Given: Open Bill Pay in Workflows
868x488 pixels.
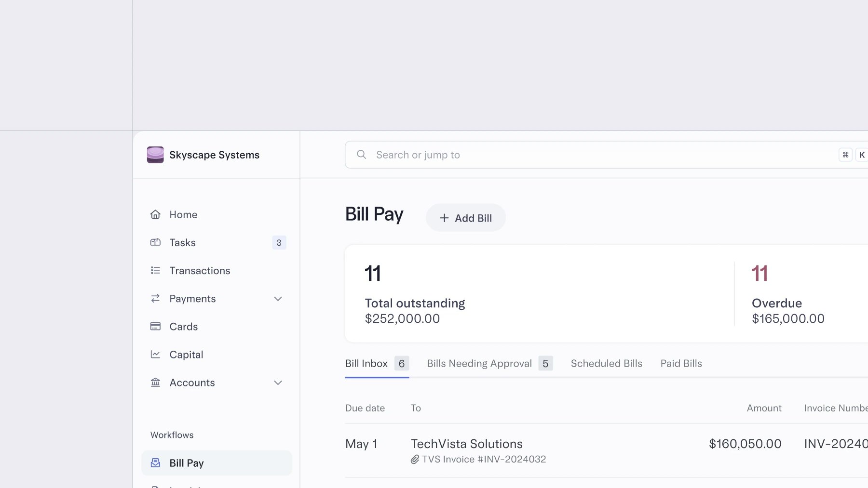Looking at the screenshot, I should click(217, 463).
